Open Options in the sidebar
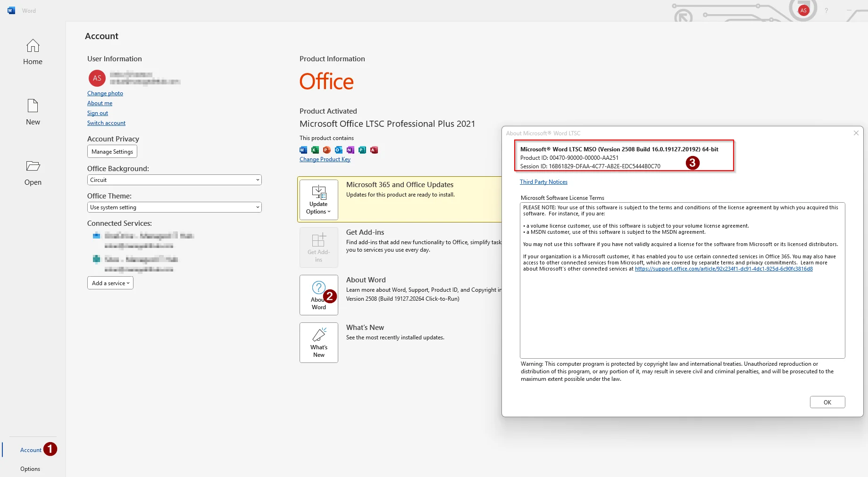The width and height of the screenshot is (868, 477). pyautogui.click(x=30, y=469)
